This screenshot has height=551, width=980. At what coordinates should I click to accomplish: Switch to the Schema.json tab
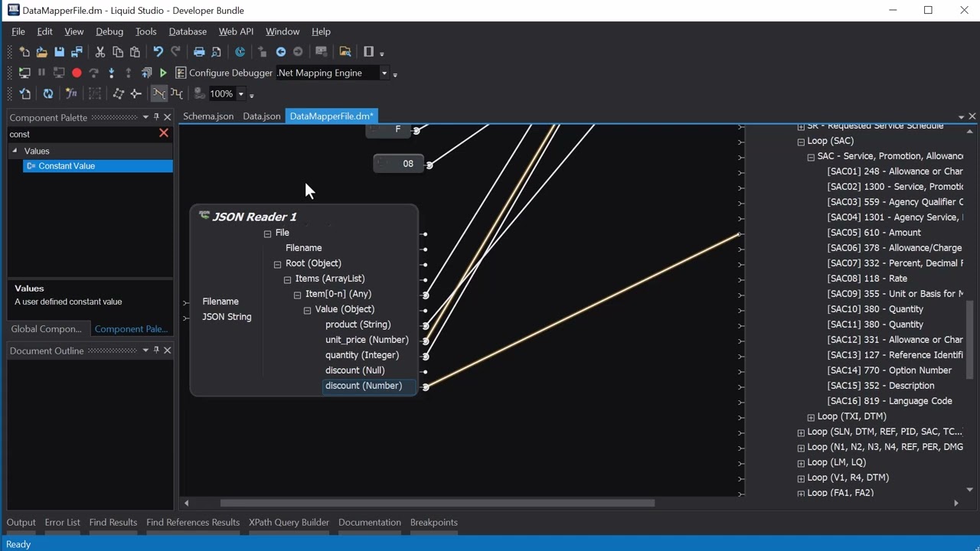[208, 116]
